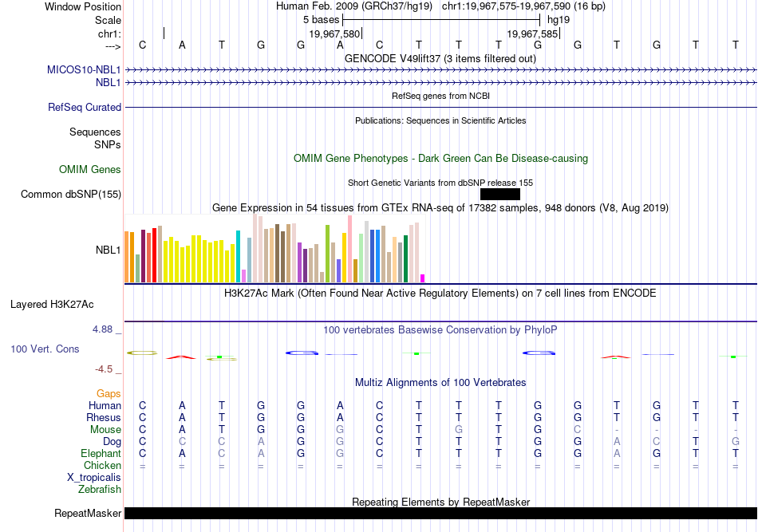Screen dimensions: 758x532
Task: Click the Human species row label
Action: click(105, 405)
